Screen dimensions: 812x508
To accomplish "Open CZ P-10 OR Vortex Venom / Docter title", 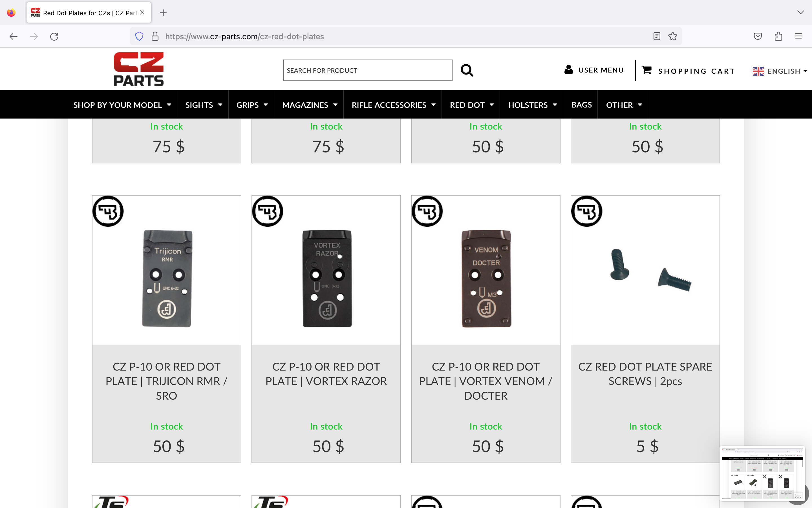I will (x=486, y=381).
